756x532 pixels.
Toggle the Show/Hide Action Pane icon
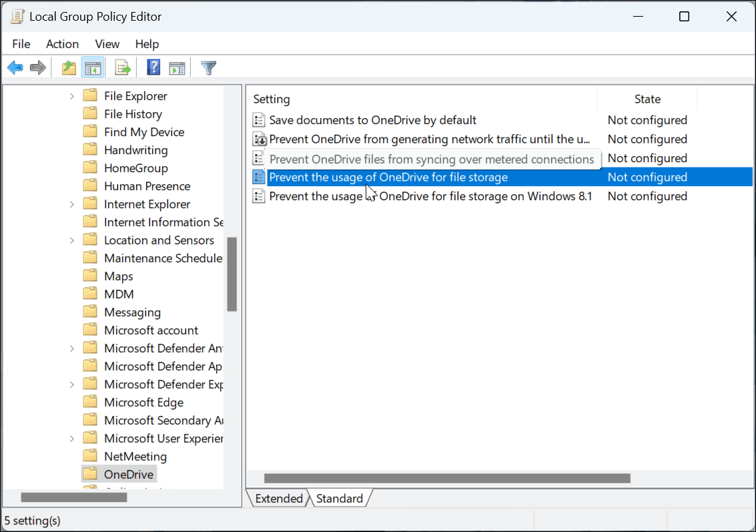[x=177, y=67]
